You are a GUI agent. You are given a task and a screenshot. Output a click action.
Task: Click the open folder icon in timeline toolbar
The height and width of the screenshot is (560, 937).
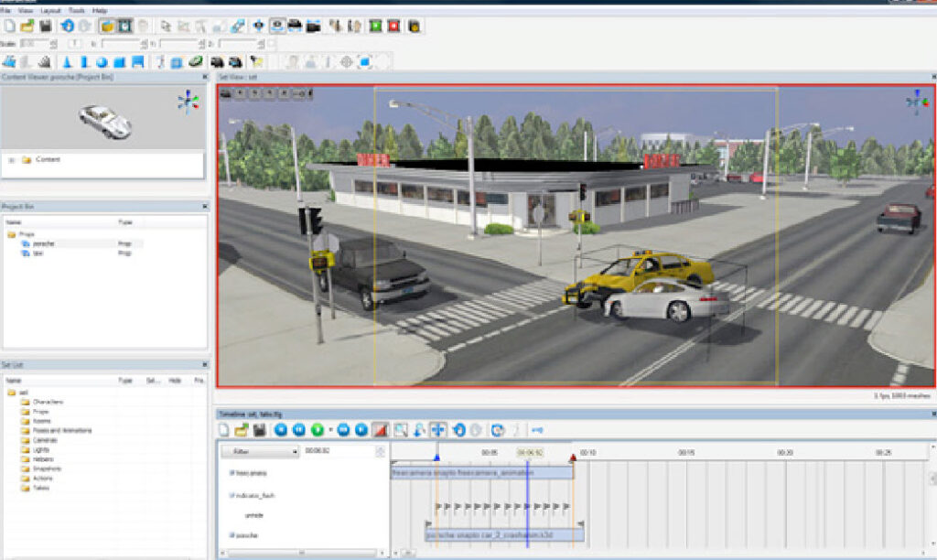point(242,430)
